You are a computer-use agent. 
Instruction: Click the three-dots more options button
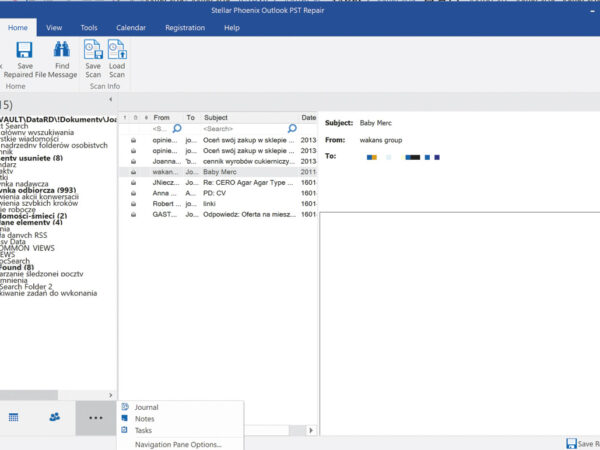click(x=96, y=417)
